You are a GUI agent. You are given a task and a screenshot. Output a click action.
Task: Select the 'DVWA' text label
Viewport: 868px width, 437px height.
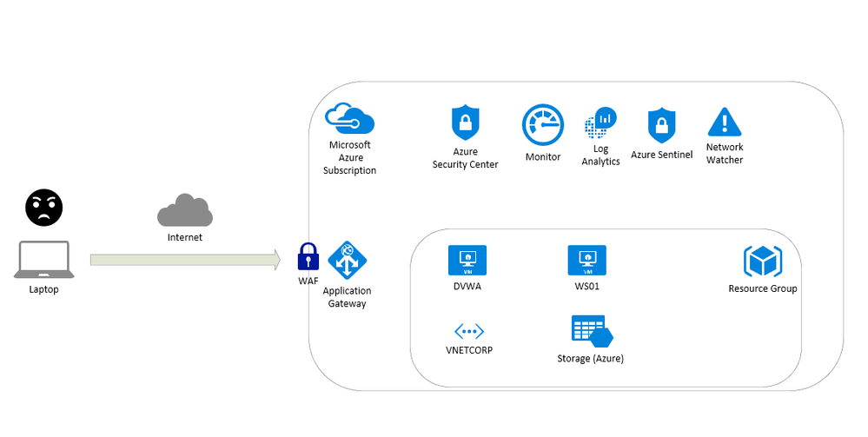[467, 287]
